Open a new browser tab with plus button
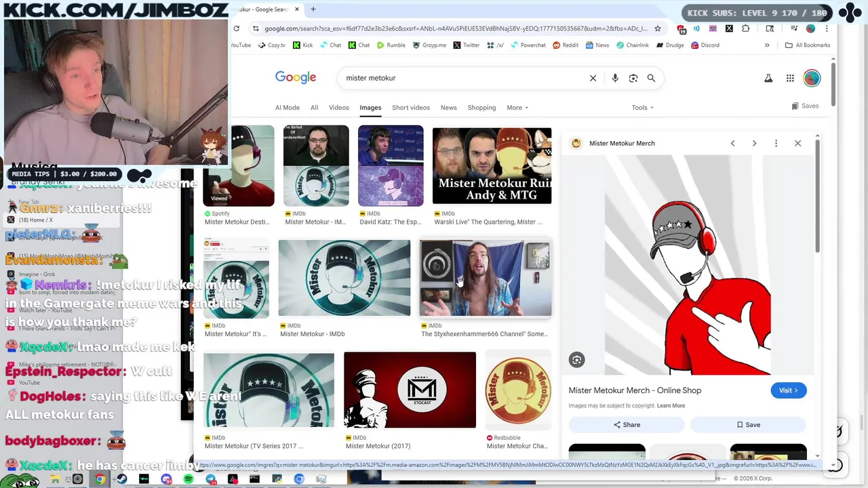Viewport: 868px width, 488px height. (313, 9)
